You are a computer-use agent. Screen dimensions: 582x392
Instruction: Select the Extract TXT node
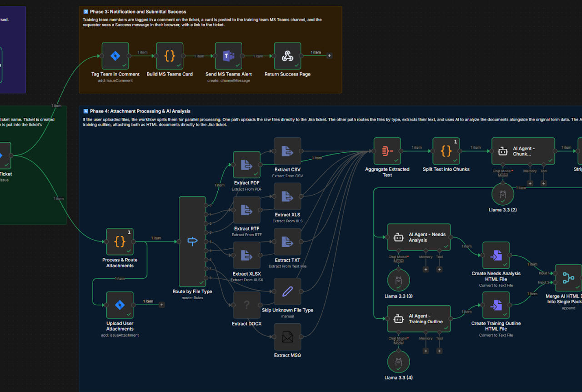point(287,241)
